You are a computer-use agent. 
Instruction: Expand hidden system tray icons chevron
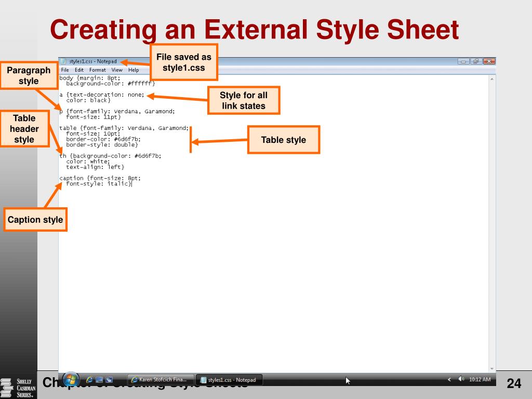(x=449, y=379)
